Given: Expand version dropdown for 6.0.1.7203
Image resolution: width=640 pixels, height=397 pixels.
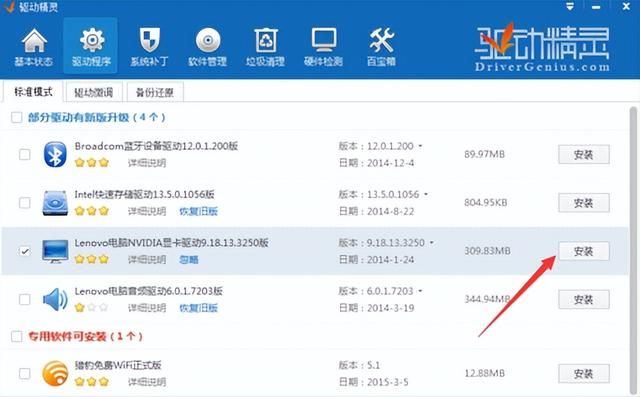Looking at the screenshot, I should [420, 291].
